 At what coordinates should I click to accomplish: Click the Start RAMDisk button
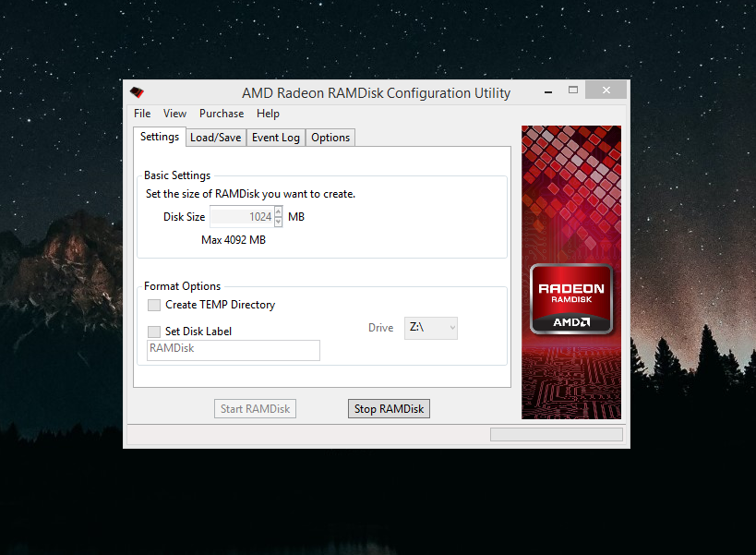pos(255,409)
